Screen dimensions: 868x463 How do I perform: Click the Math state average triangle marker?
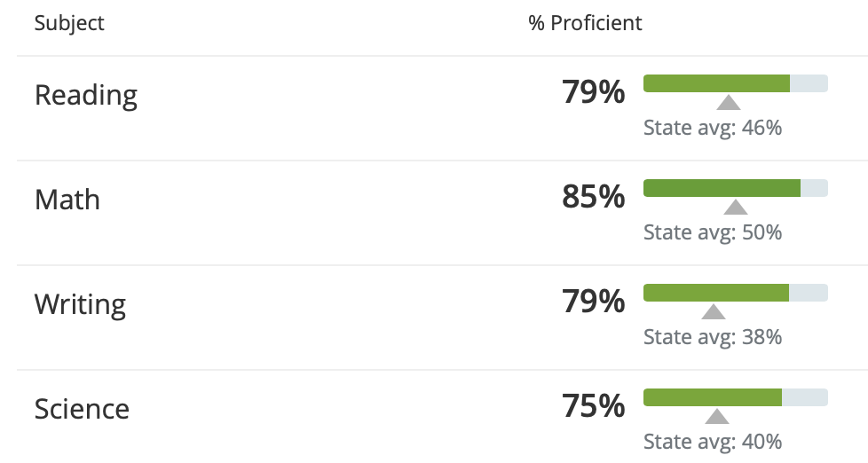tap(736, 208)
